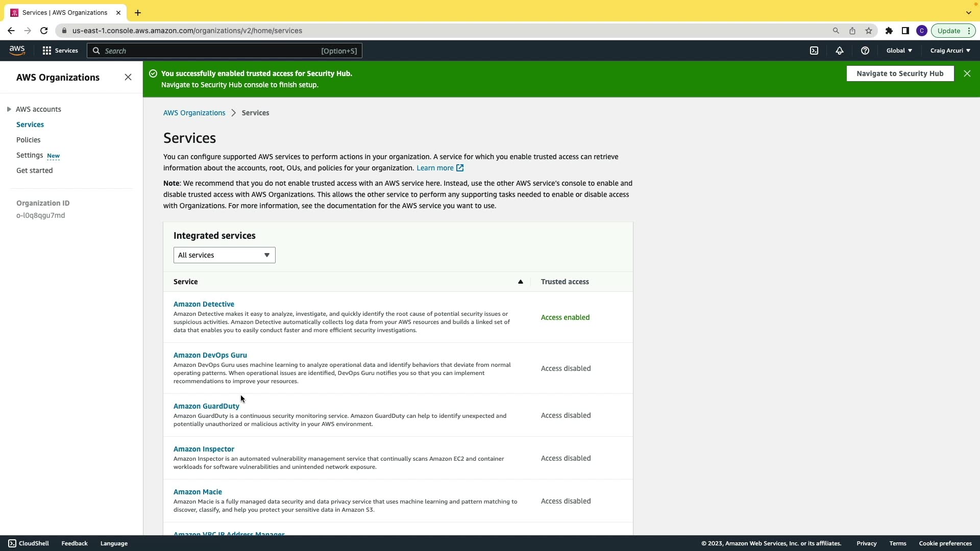Screen dimensions: 980x551
Task: Open AWS CloudShell icon in top navigation
Action: [814, 51]
